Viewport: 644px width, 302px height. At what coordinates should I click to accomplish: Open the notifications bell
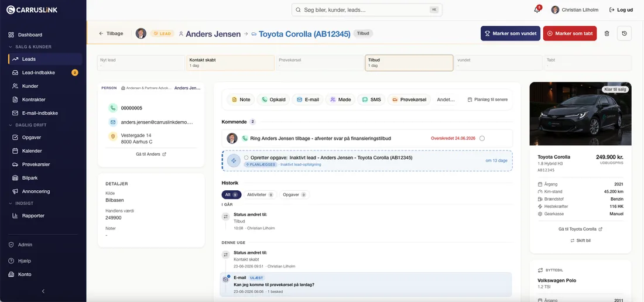(x=537, y=10)
